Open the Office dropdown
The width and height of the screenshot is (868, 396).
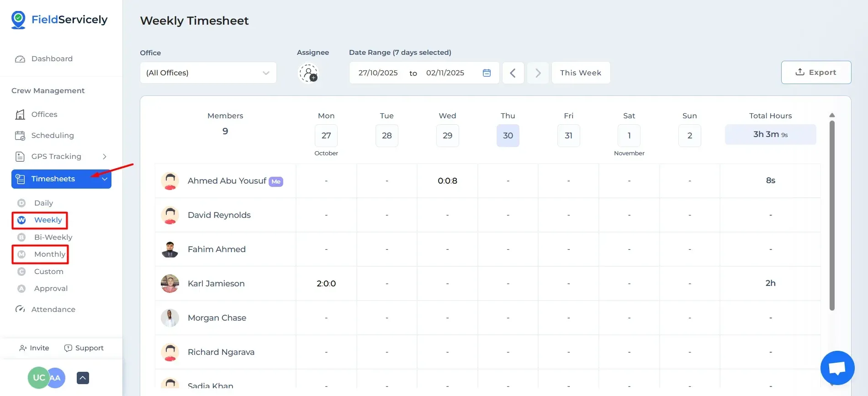pyautogui.click(x=208, y=73)
